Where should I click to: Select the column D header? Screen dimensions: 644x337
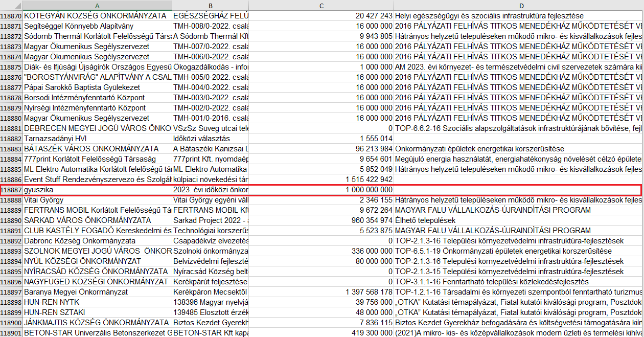[518, 5]
